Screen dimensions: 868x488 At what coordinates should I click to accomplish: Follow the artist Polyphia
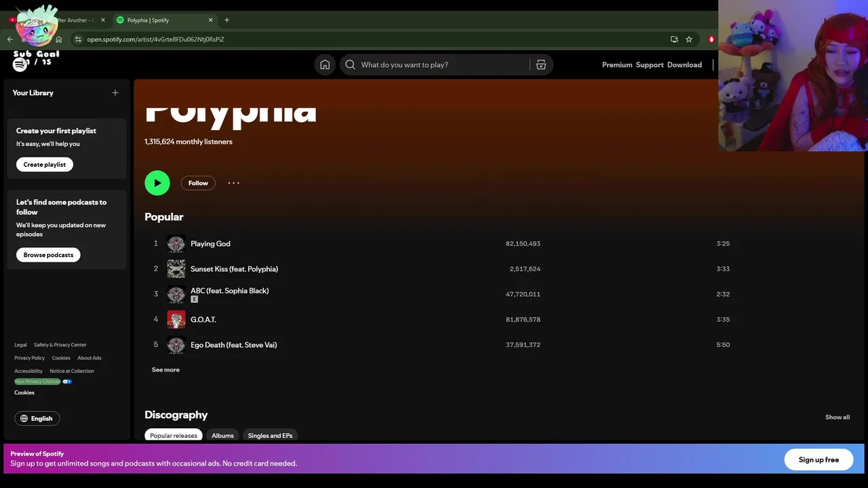(198, 183)
